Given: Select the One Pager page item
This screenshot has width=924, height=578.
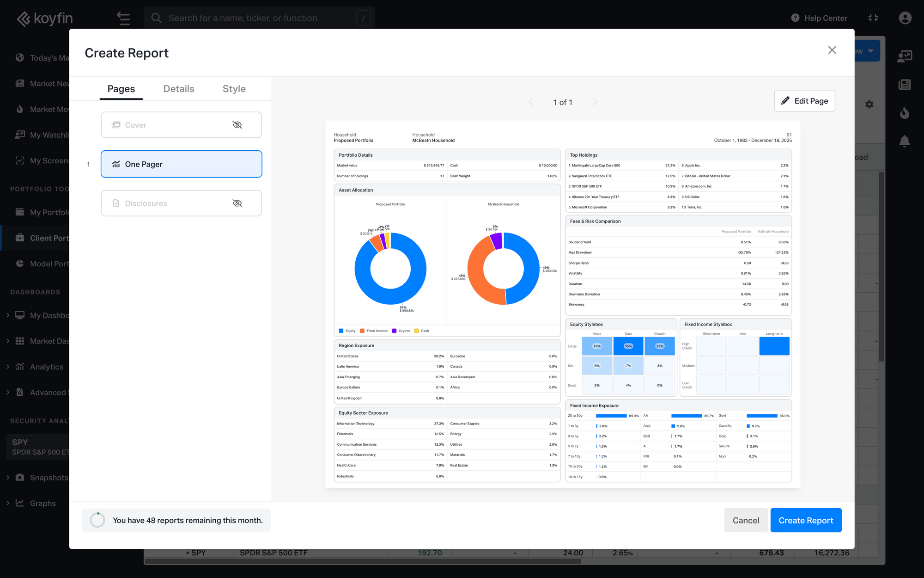Looking at the screenshot, I should coord(181,164).
